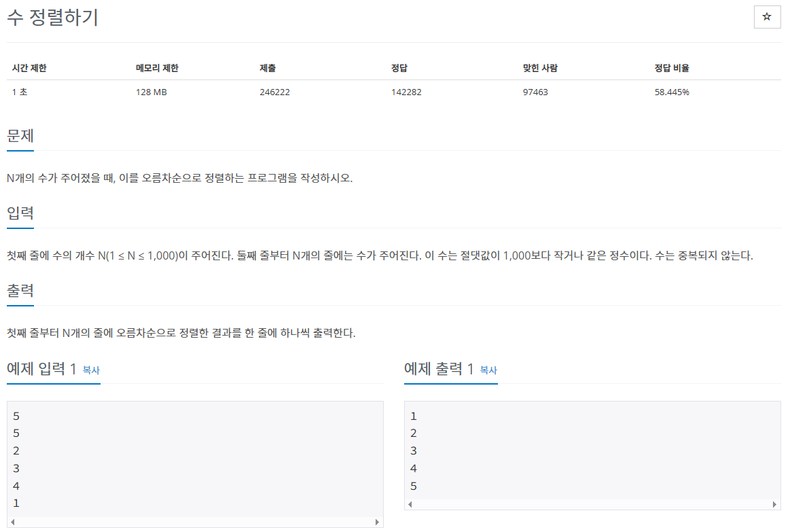The image size is (792, 532).
Task: Click left scroll arrow of the sample input box
Action: click(13, 522)
